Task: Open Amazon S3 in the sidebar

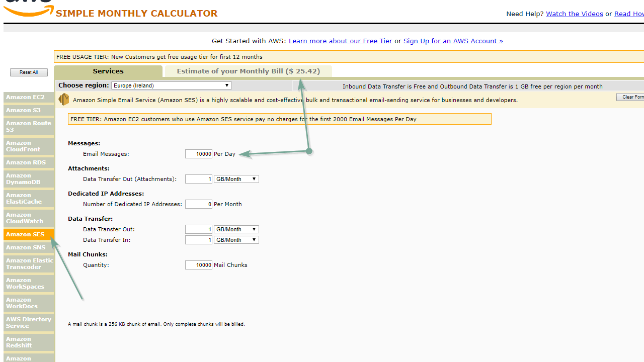Action: click(x=29, y=110)
